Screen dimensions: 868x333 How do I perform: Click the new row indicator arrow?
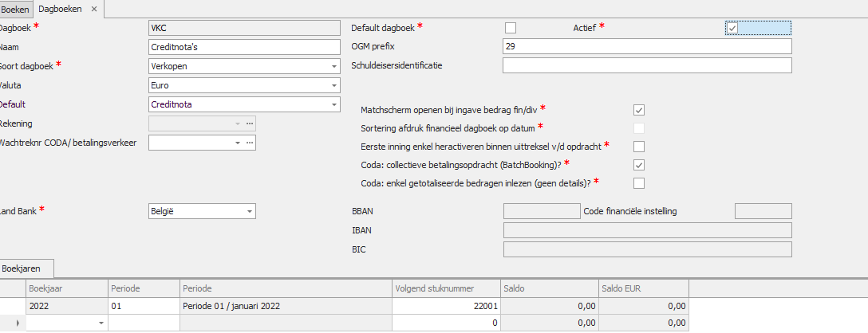(x=18, y=323)
